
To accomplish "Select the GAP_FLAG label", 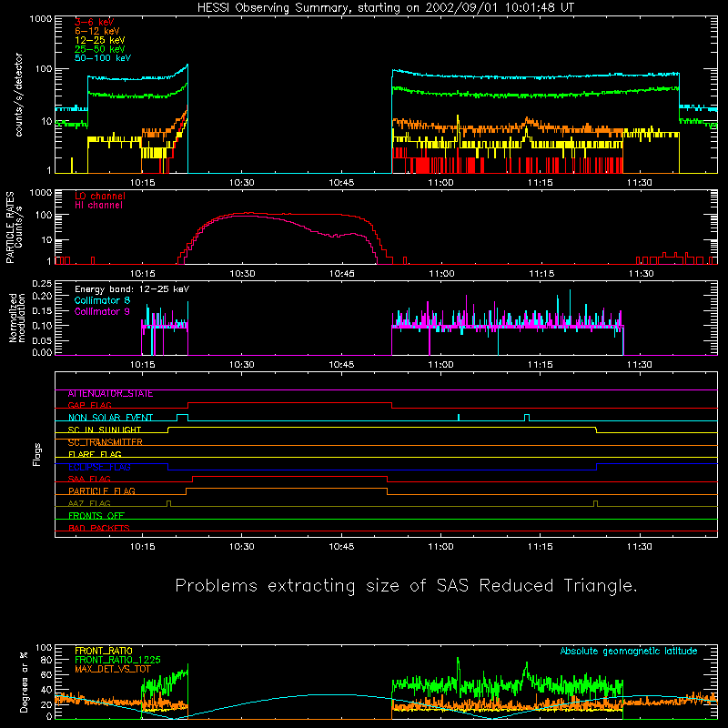I will [x=89, y=406].
